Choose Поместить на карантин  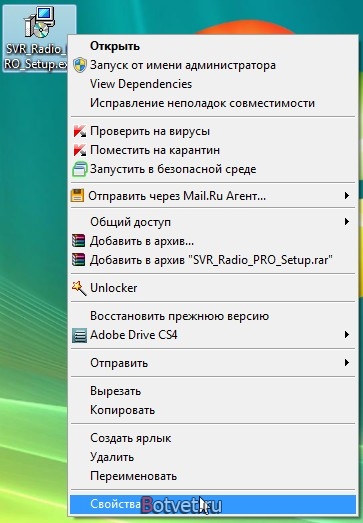pyautogui.click(x=213, y=150)
